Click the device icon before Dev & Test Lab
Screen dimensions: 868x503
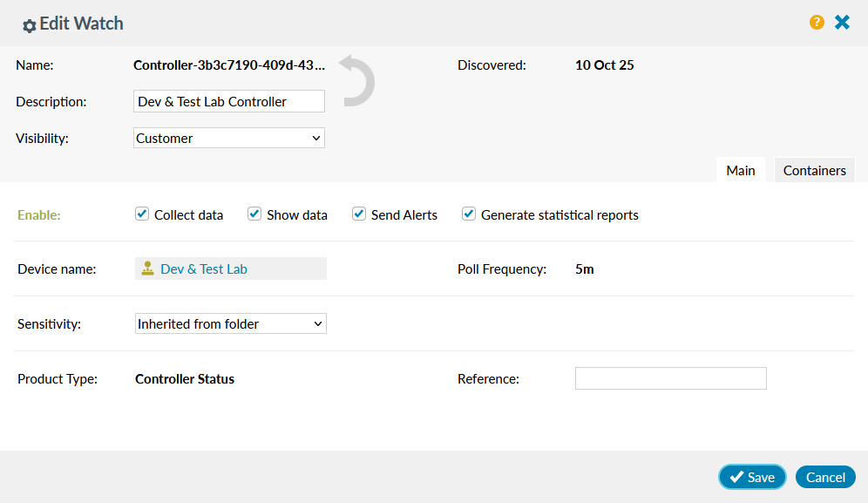147,268
